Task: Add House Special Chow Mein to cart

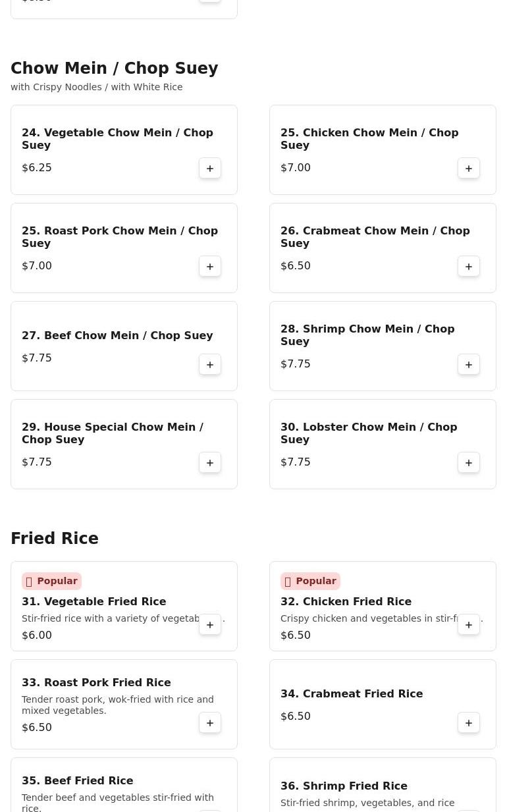Action: click(x=210, y=463)
